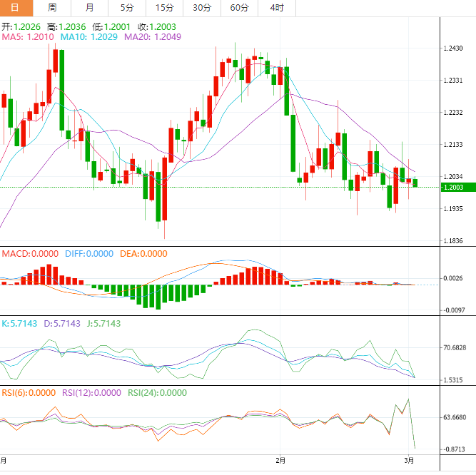Image resolution: width=476 pixels, height=475 pixels.
Task: Open the 5分 minute chart tab
Action: 126,8
